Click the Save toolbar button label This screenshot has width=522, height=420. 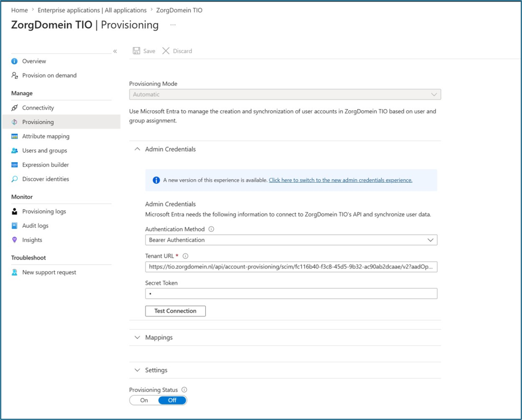(149, 51)
